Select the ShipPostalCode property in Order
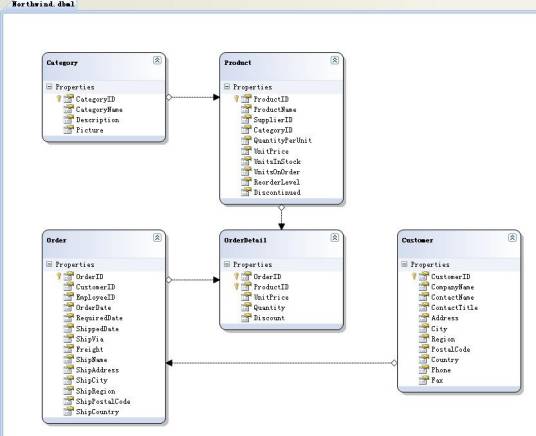The image size is (536, 436). pos(103,401)
